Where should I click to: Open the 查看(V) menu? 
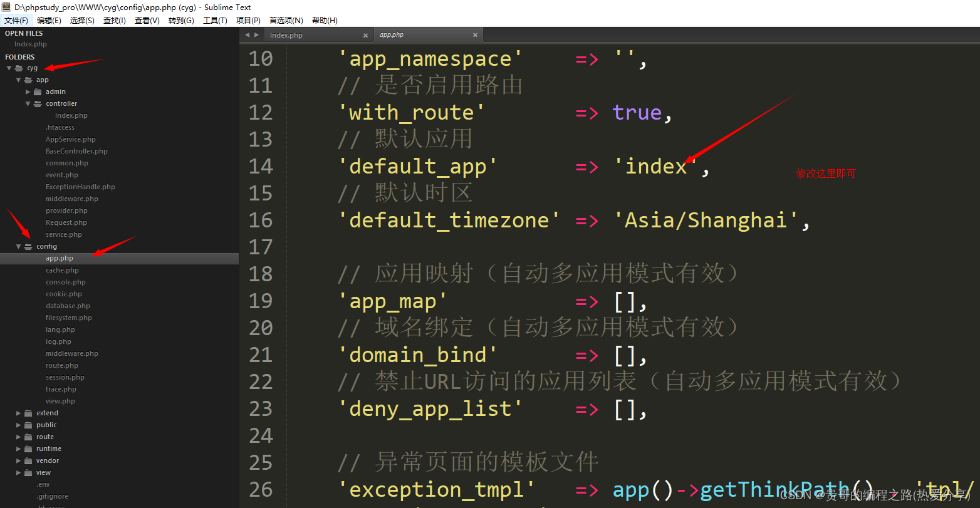147,21
